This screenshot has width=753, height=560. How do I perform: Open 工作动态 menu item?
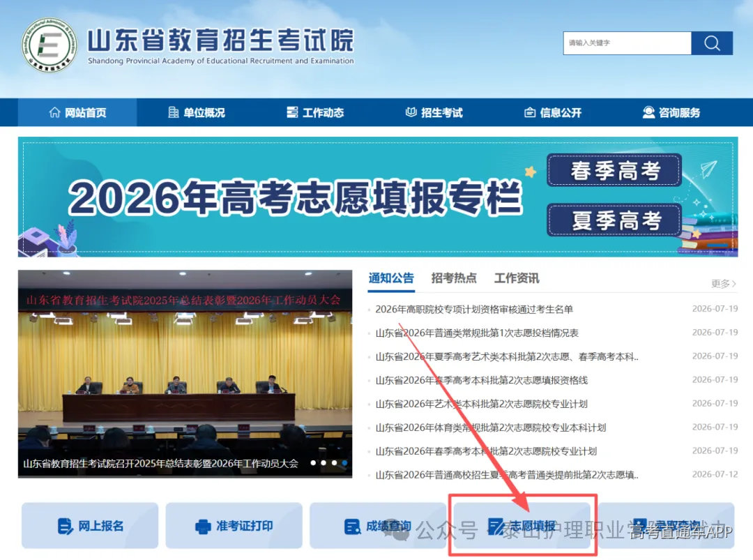(315, 112)
